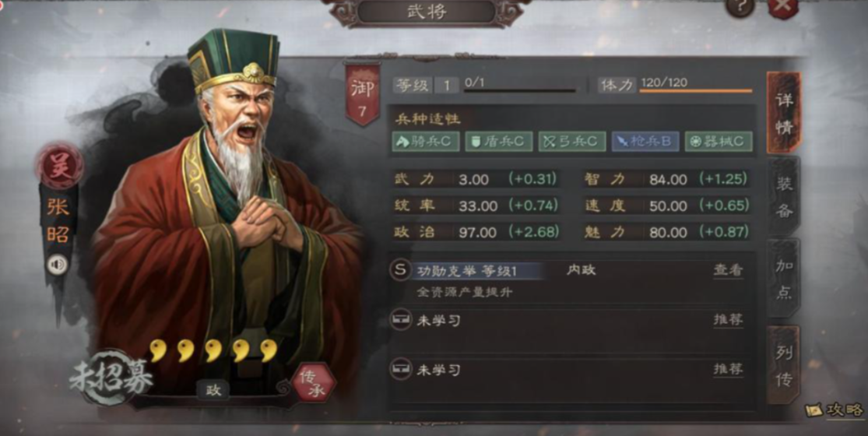Screen dimensions: 868x436
Task: Select the S-rank skill icon for 功勋克举
Action: click(399, 270)
